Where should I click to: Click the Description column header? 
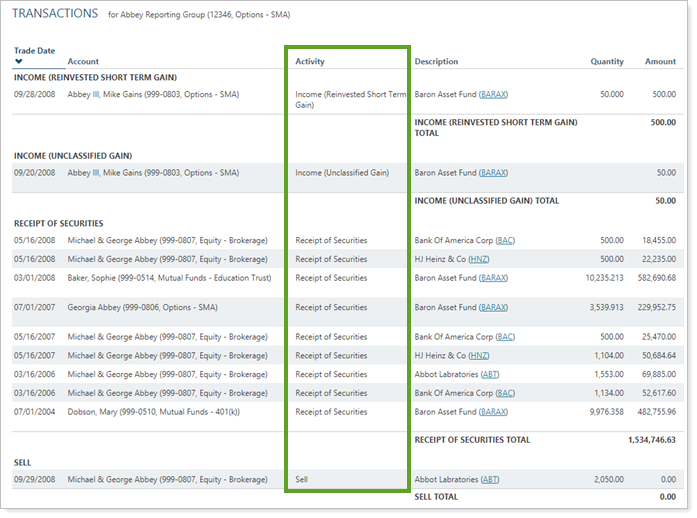tap(436, 62)
